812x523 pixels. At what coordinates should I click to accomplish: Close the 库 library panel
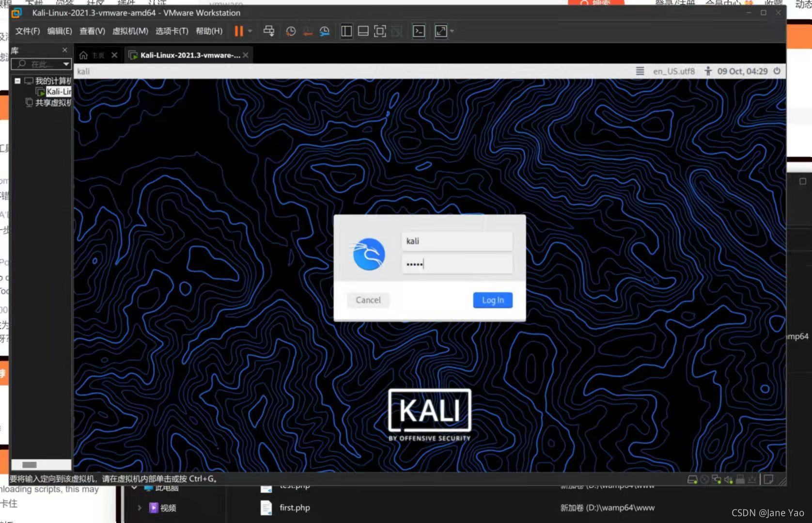65,50
